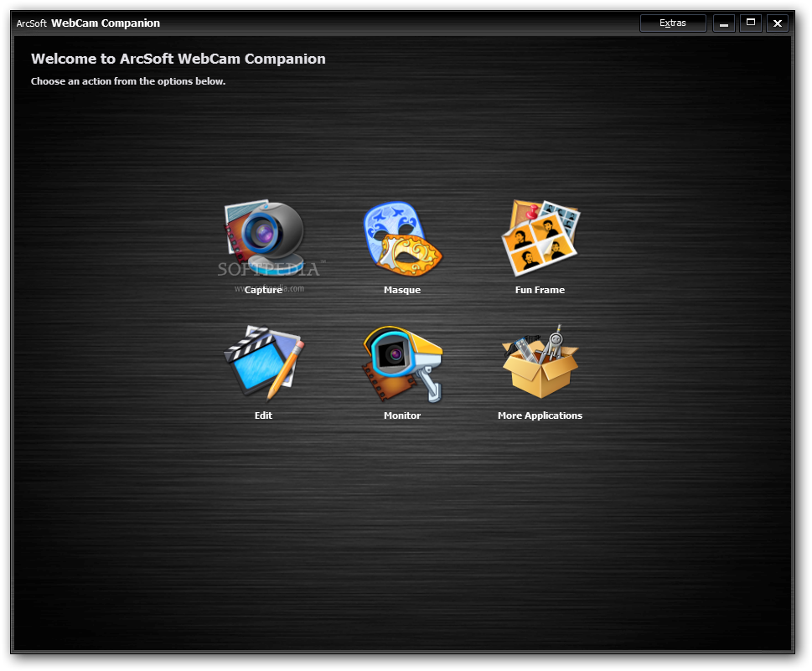The height and width of the screenshot is (671, 812).
Task: Close the WebCam Companion window
Action: click(778, 23)
